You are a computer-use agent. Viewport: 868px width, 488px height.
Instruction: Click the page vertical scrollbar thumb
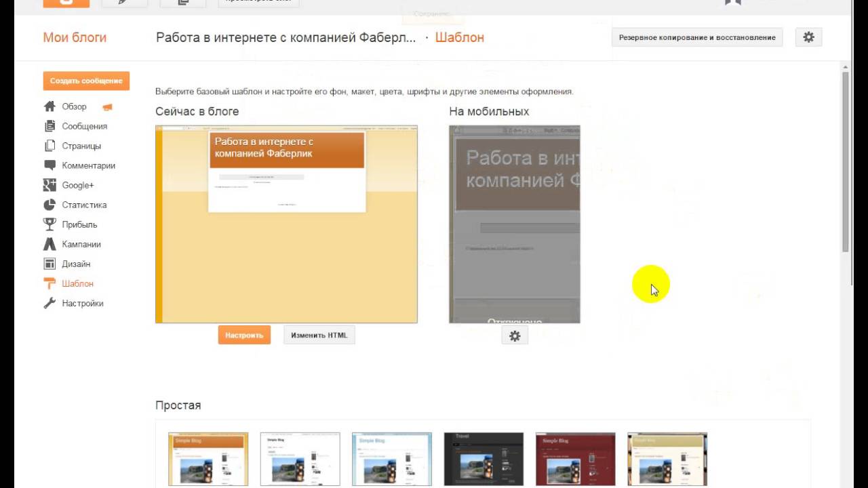846,161
